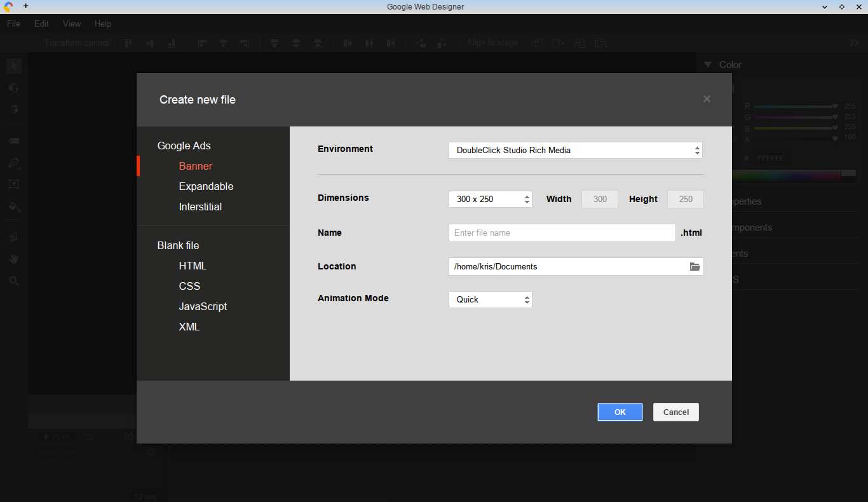Activate the Hand pan tool
Screen dimensions: 868x502
(x=14, y=259)
